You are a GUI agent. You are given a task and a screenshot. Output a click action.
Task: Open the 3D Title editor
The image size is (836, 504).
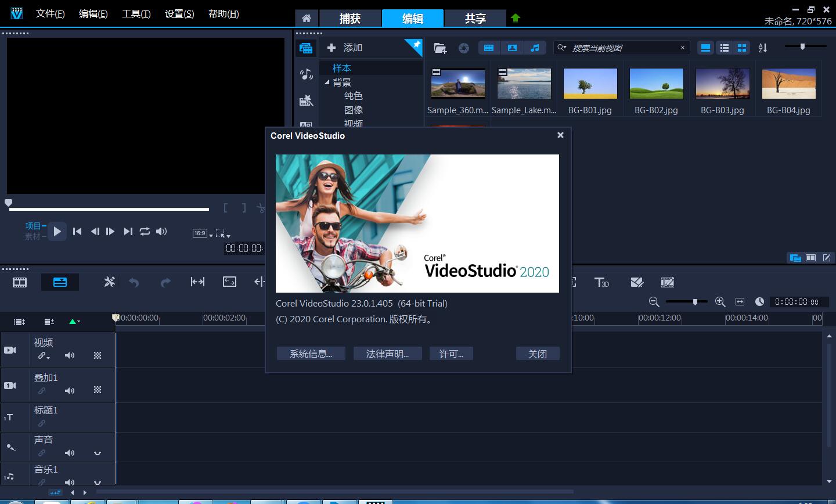(601, 282)
